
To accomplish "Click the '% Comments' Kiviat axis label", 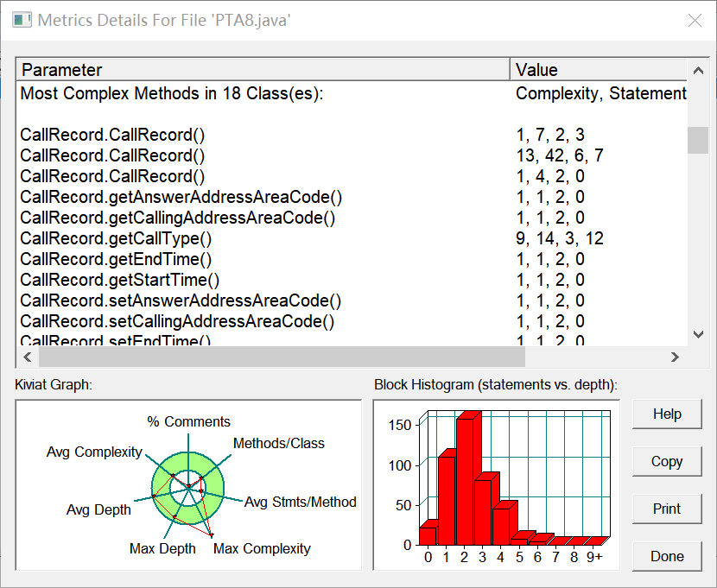I will tap(188, 421).
